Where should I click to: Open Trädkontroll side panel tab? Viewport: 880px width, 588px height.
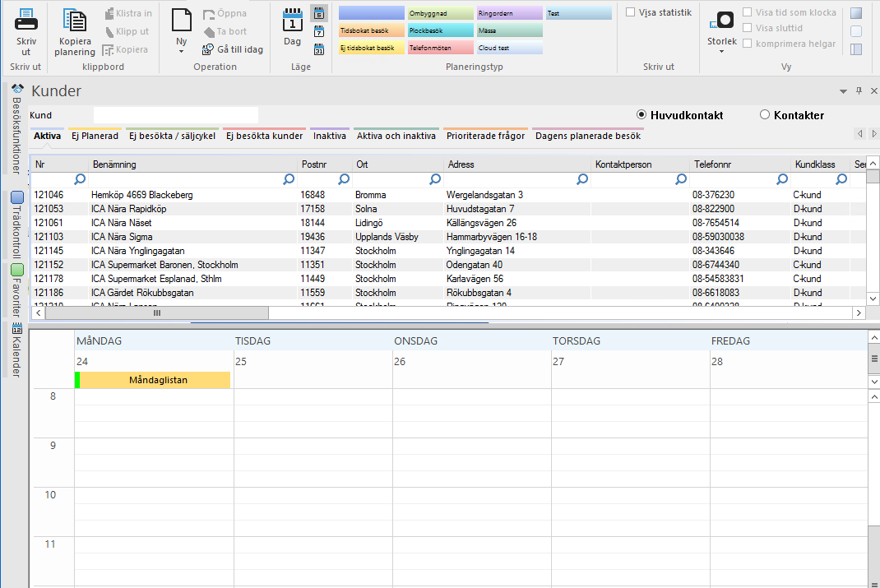pyautogui.click(x=16, y=225)
